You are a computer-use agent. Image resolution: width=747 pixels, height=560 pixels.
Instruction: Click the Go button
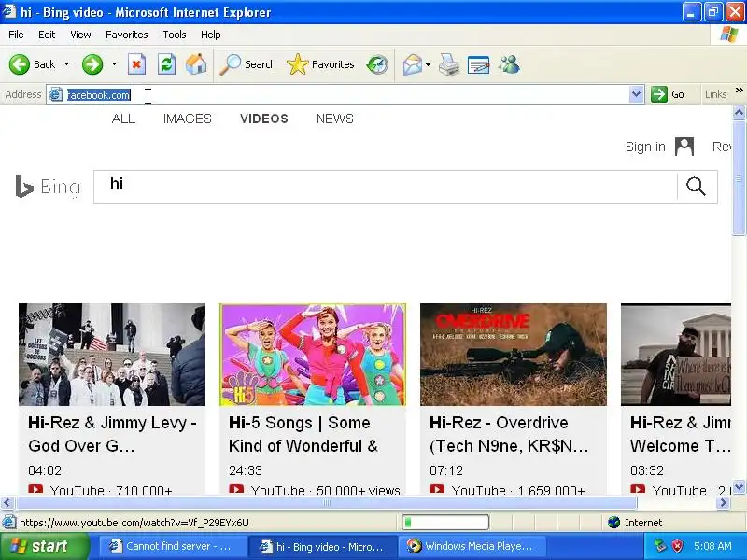point(668,94)
